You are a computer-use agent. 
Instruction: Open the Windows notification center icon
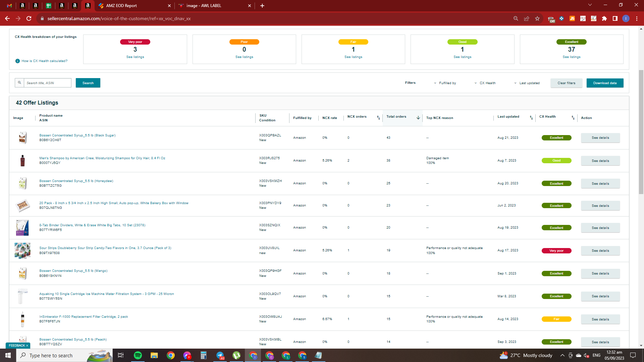[x=633, y=355]
